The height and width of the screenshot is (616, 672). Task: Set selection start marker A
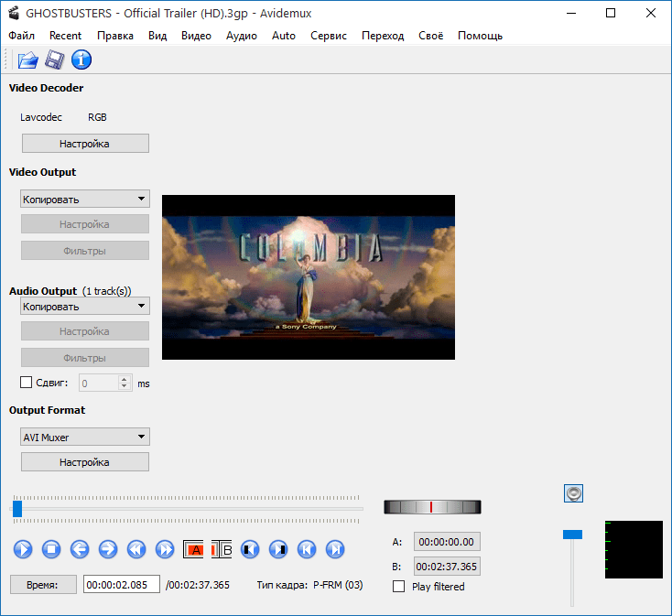193,549
